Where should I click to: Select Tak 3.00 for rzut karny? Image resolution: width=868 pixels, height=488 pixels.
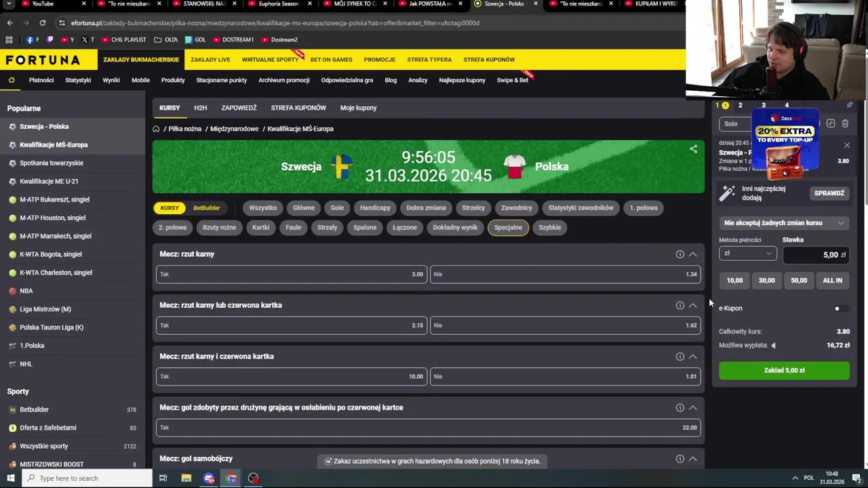pos(292,274)
